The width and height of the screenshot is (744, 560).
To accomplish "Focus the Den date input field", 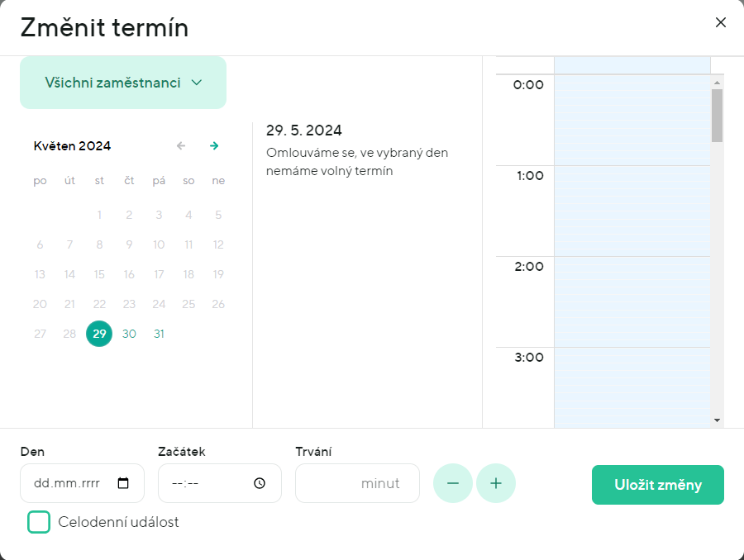I will tap(70, 484).
